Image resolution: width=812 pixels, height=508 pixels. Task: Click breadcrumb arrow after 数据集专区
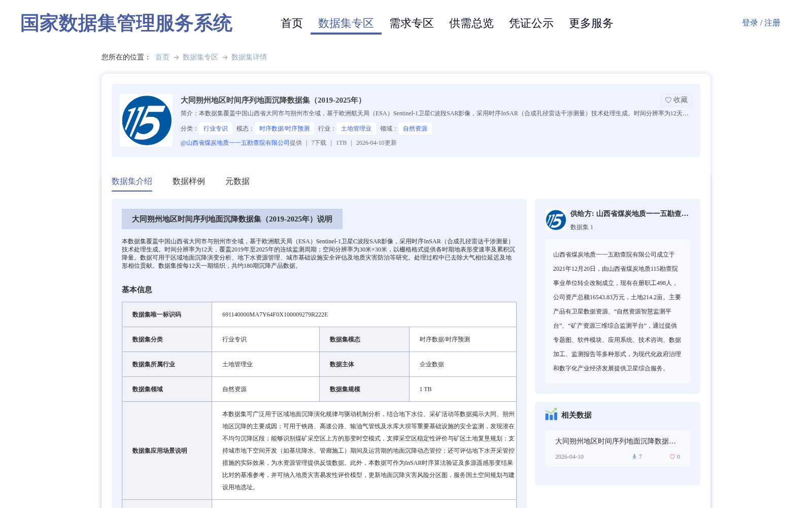tap(225, 57)
